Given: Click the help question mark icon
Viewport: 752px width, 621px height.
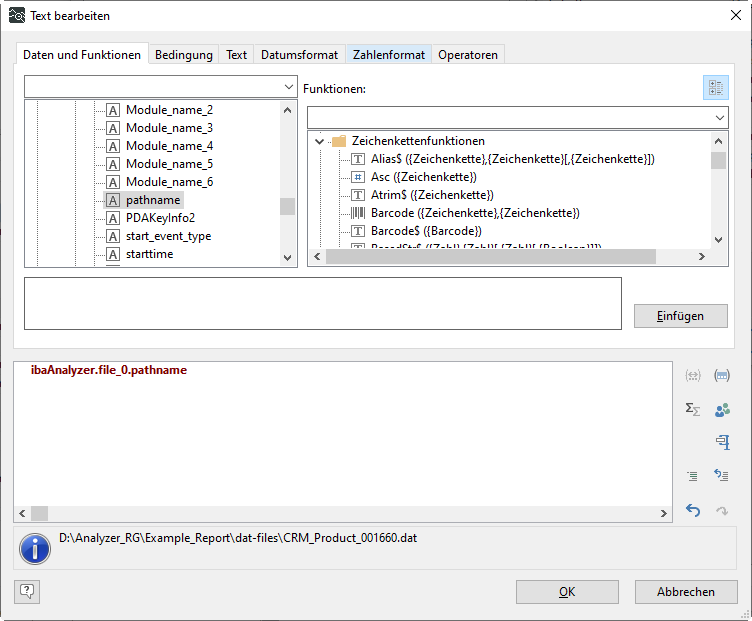Looking at the screenshot, I should click(27, 591).
